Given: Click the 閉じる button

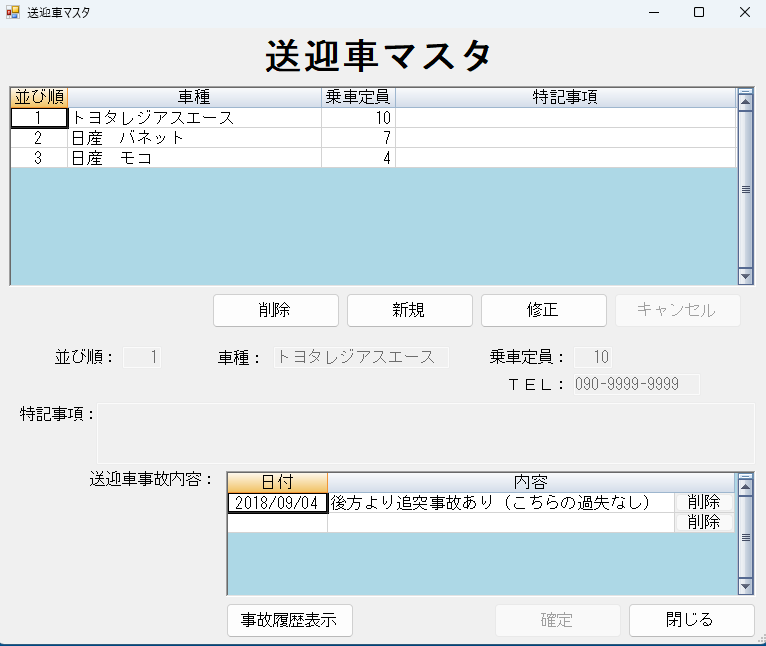Looking at the screenshot, I should coord(691,621).
